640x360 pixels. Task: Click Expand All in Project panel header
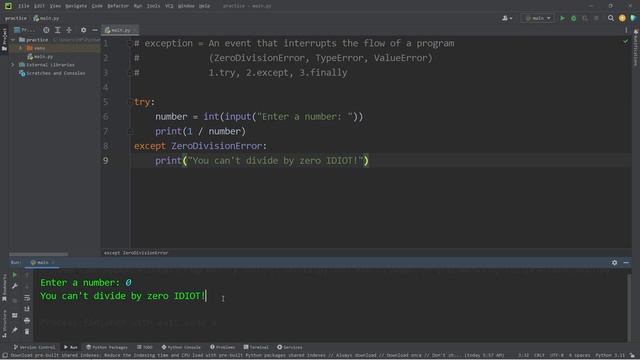click(x=58, y=30)
